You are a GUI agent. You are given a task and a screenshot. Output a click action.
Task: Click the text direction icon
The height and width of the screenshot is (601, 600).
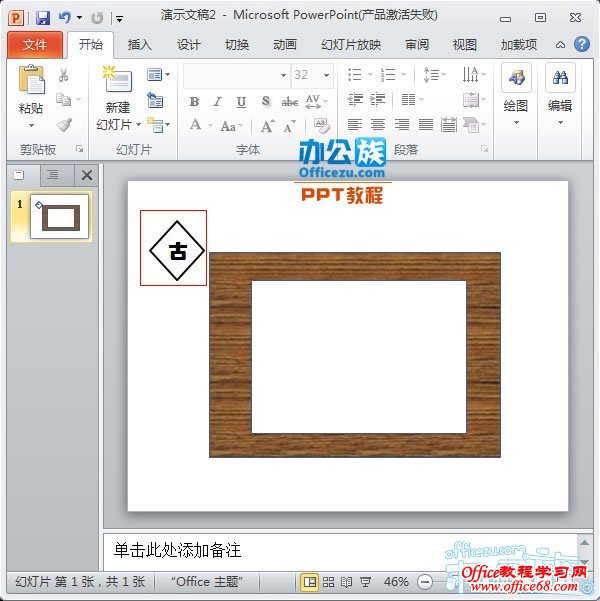(x=473, y=74)
